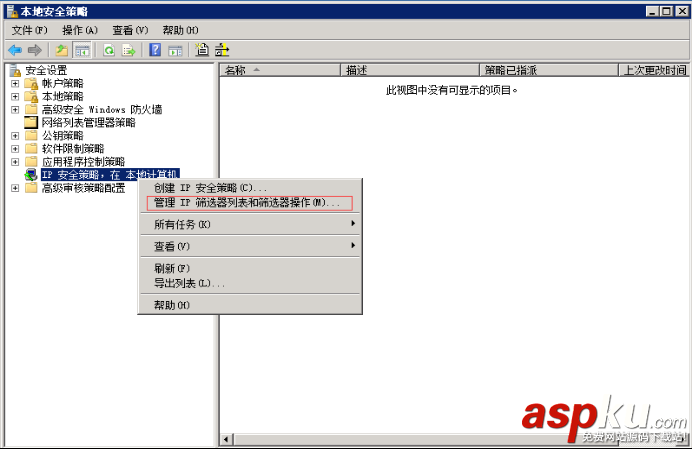The height and width of the screenshot is (449, 692).
Task: Select the 公钥策略 label in the tree
Action: tap(63, 136)
